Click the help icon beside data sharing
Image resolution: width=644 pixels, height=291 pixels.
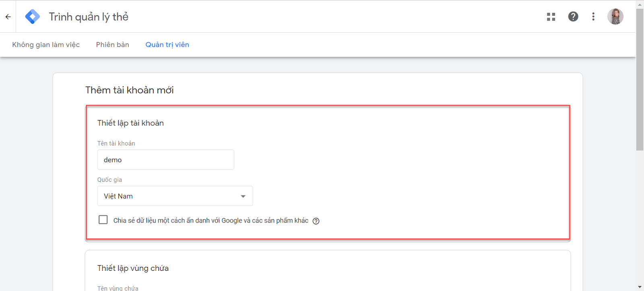[x=316, y=221]
